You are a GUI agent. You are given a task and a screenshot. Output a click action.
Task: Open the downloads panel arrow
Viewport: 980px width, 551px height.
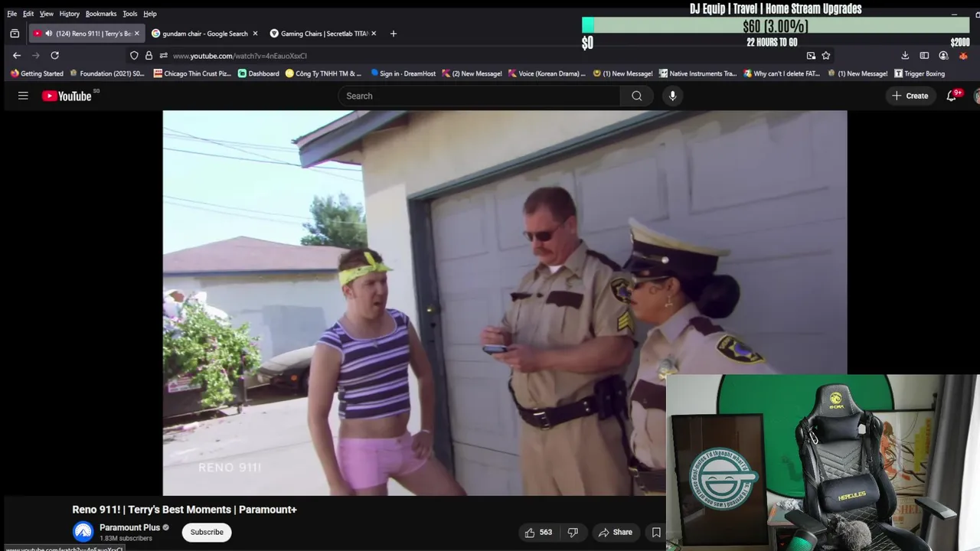[x=905, y=55]
